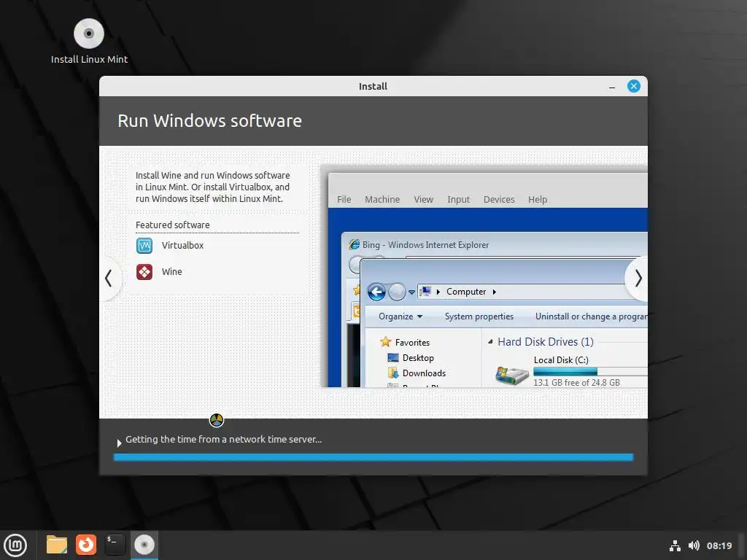Screen dimensions: 747x560
Task: Click the Run Windows software heading
Action: 209,121
